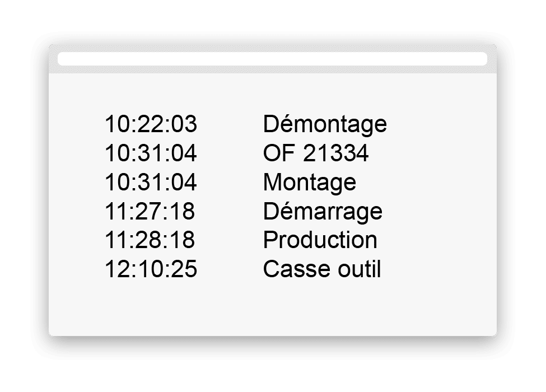This screenshot has width=546, height=392.
Task: Click the white address bar at top
Action: (272, 59)
